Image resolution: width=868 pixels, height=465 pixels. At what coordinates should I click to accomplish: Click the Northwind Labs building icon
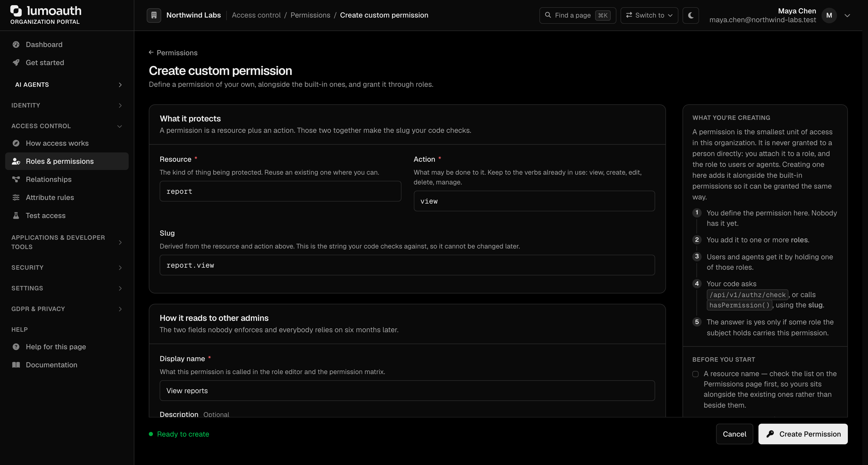[x=154, y=15]
